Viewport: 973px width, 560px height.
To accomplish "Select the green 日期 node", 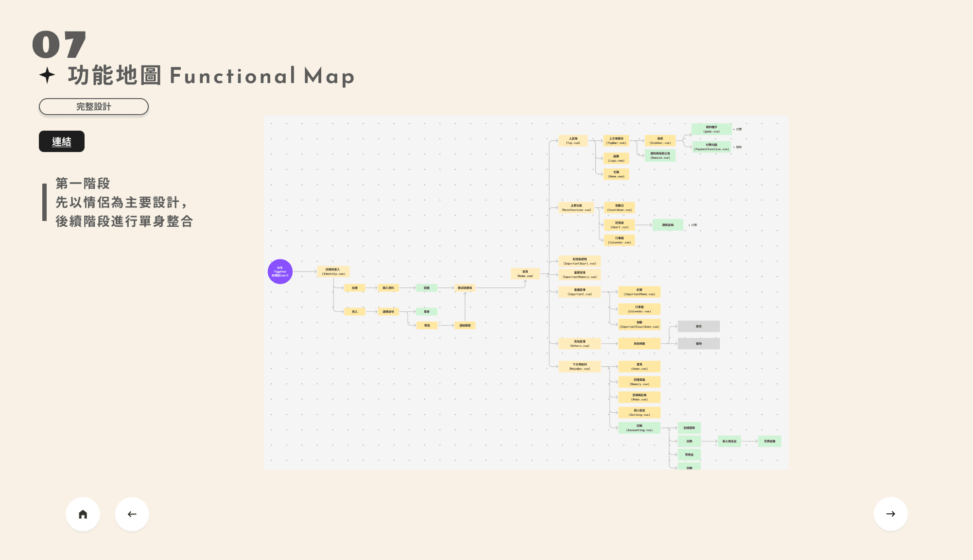I will coord(689,441).
